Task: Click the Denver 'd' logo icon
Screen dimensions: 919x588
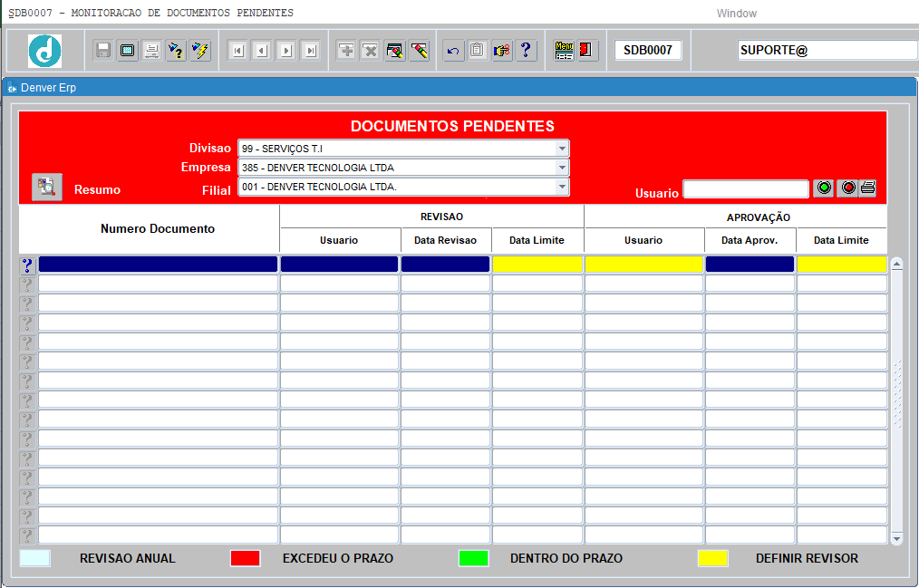Action: (44, 51)
